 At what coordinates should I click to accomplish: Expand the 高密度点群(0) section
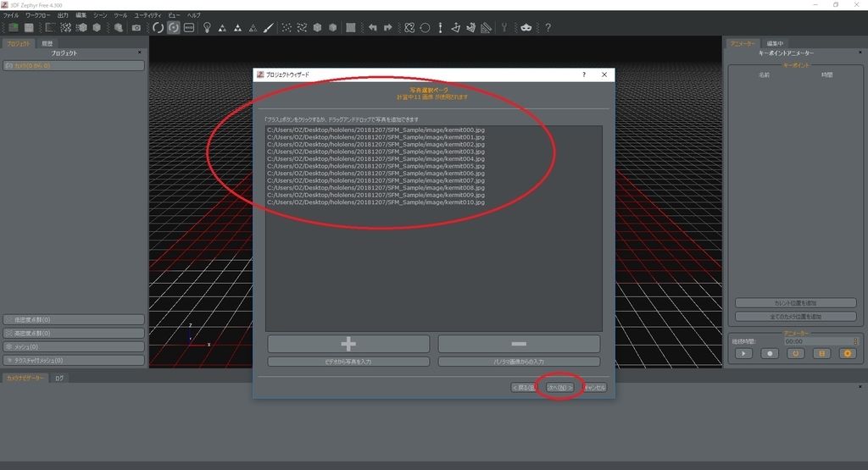[x=74, y=333]
